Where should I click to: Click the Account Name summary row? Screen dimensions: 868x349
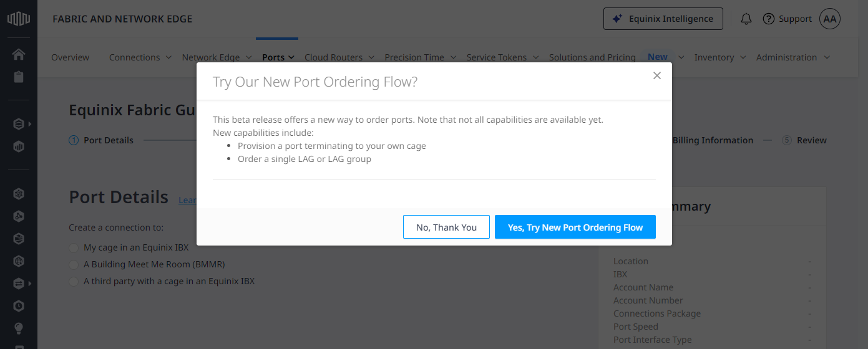point(712,287)
